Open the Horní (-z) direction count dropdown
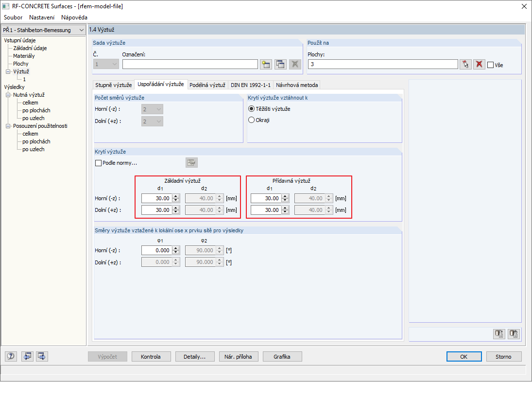The width and height of the screenshot is (532, 399). coord(152,109)
